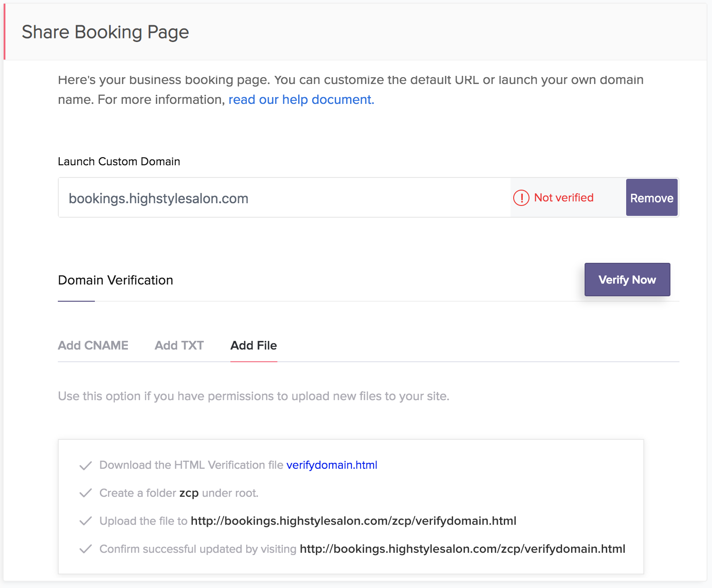The height and width of the screenshot is (588, 712).
Task: Click the Domain Verification section heading
Action: [116, 280]
